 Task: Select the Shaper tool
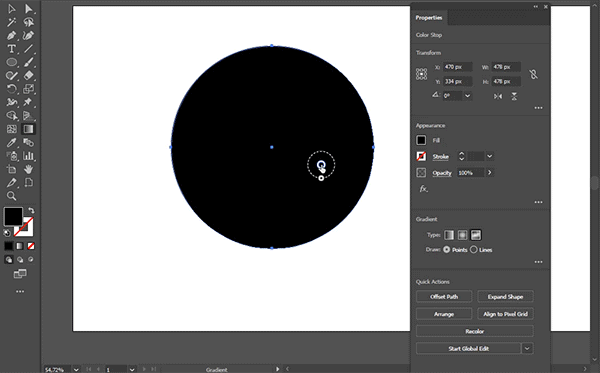11,76
